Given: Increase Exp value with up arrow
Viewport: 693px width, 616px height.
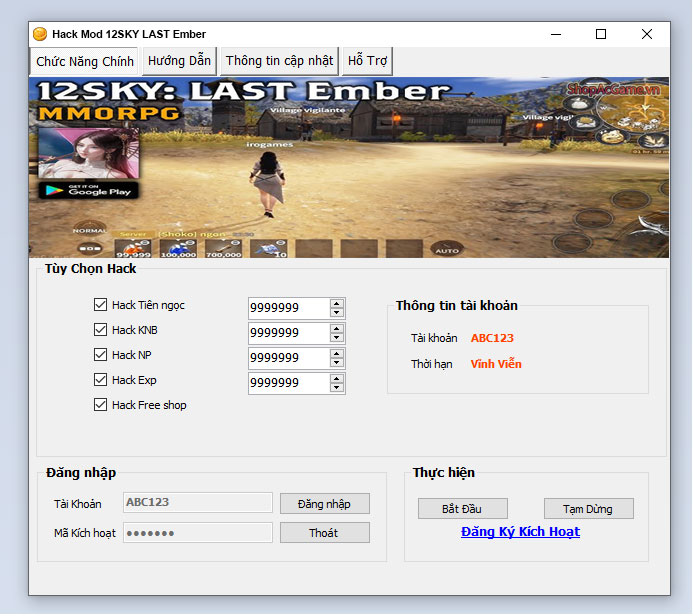Looking at the screenshot, I should (337, 379).
